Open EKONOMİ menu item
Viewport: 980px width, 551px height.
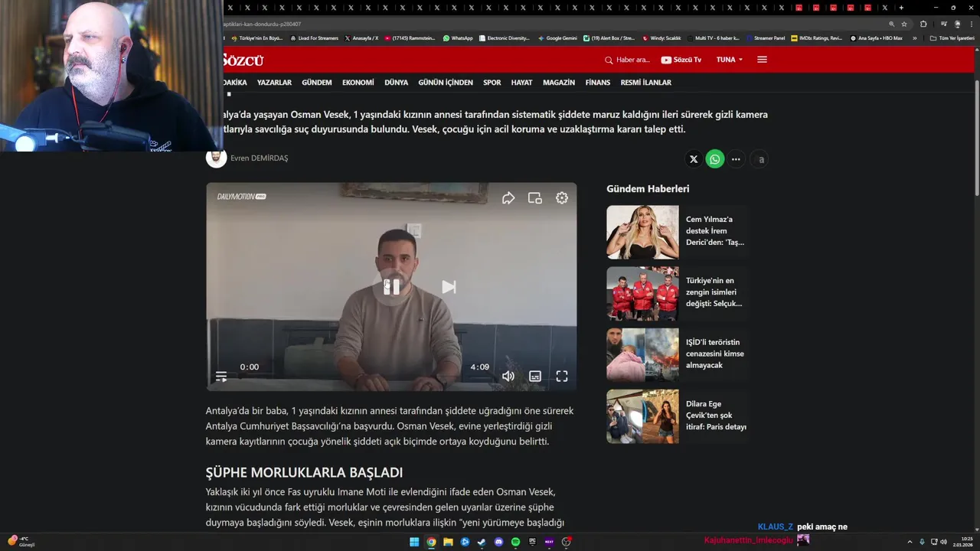click(x=358, y=83)
